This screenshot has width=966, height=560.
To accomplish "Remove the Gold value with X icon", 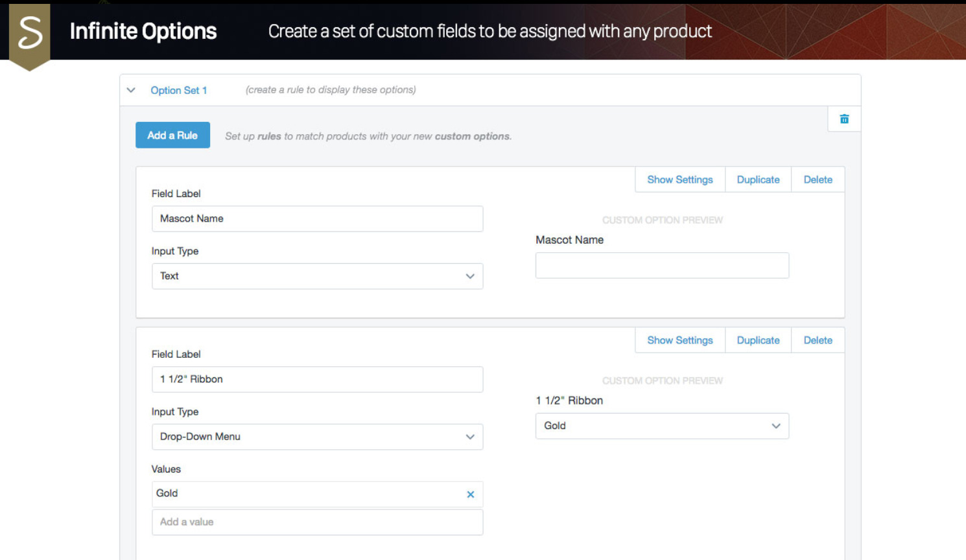I will click(471, 495).
